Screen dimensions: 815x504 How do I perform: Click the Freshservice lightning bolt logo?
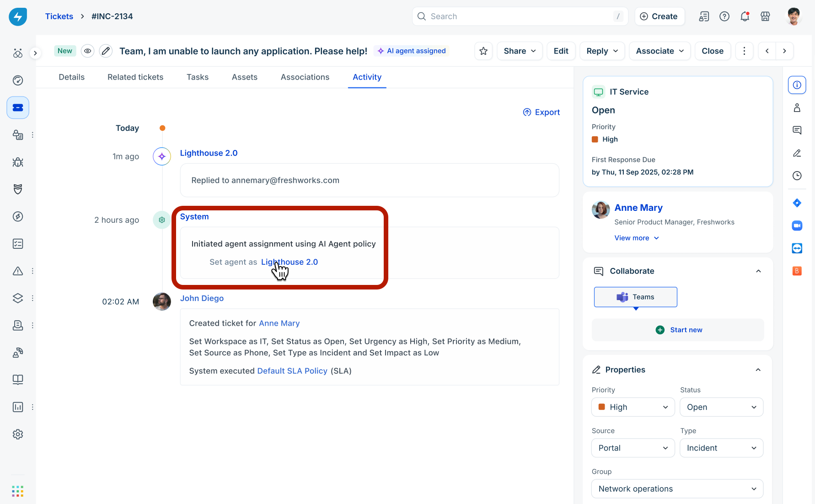tap(18, 16)
